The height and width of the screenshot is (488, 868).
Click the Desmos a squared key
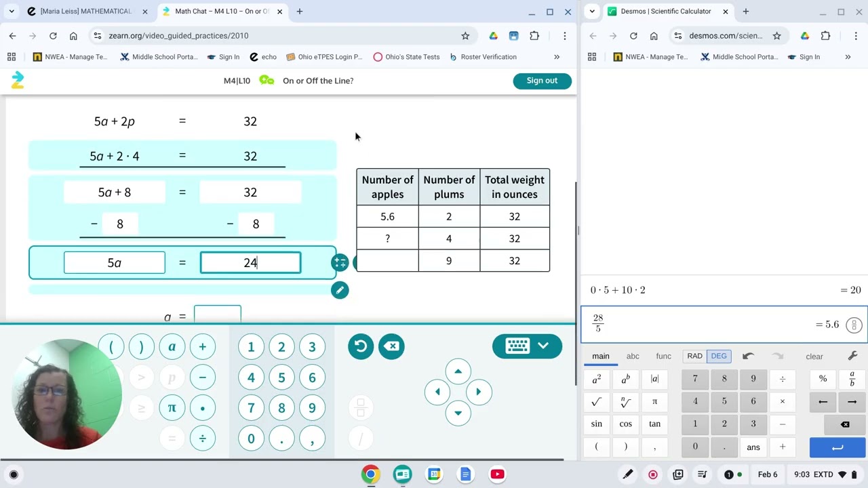coord(597,380)
